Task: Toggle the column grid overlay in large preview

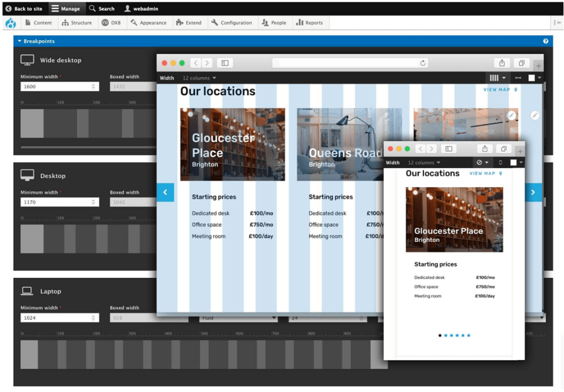Action: coord(492,78)
